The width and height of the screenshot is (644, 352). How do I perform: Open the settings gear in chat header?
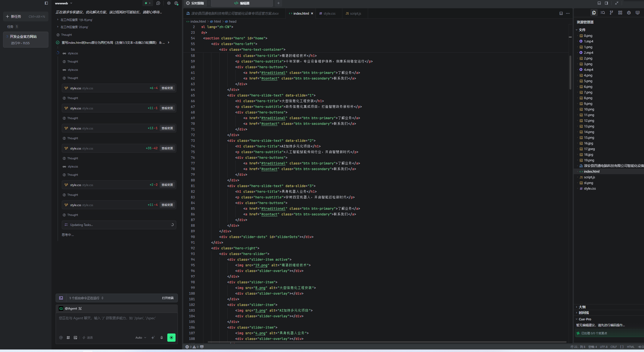169,3
